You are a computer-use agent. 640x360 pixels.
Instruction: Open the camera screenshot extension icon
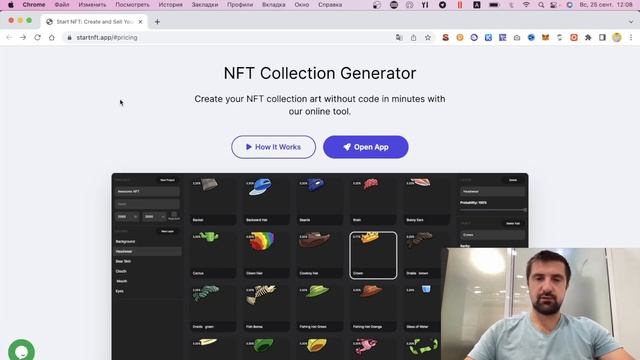coord(517,38)
